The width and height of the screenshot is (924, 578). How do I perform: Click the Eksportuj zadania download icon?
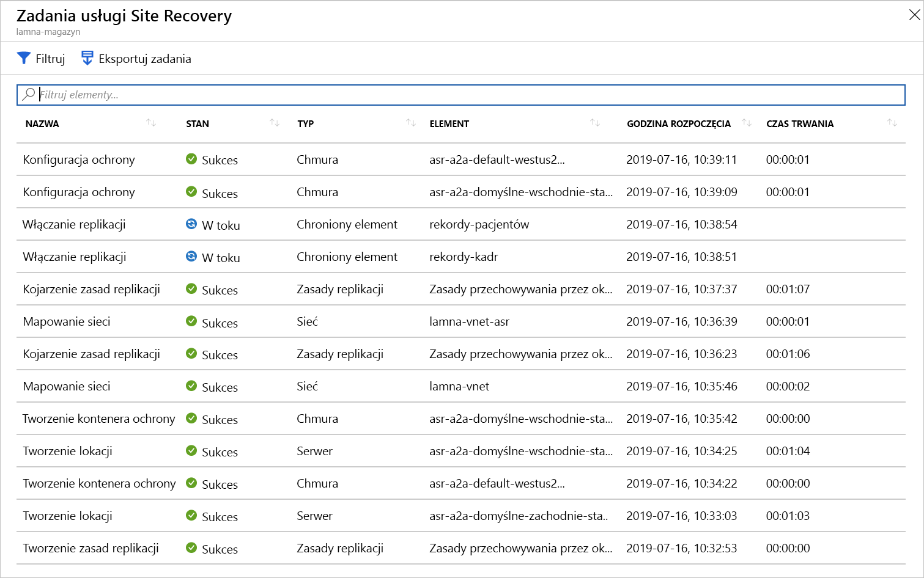[87, 58]
